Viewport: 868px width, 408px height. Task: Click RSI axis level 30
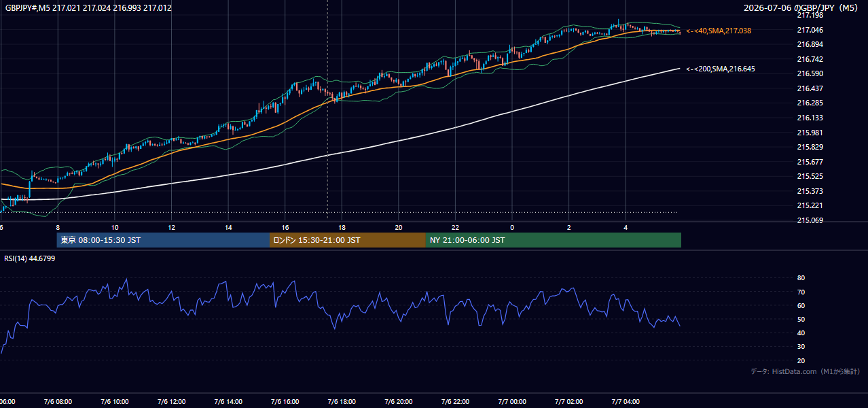pyautogui.click(x=801, y=347)
